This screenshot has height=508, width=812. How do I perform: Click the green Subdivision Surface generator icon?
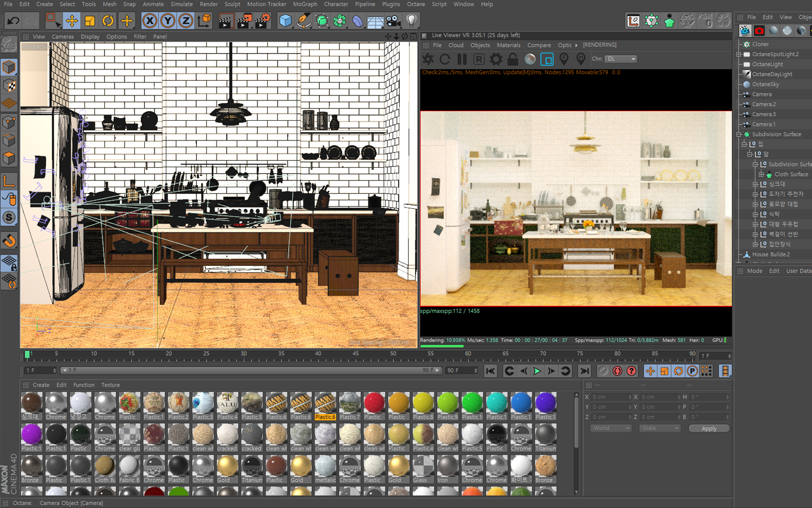322,21
